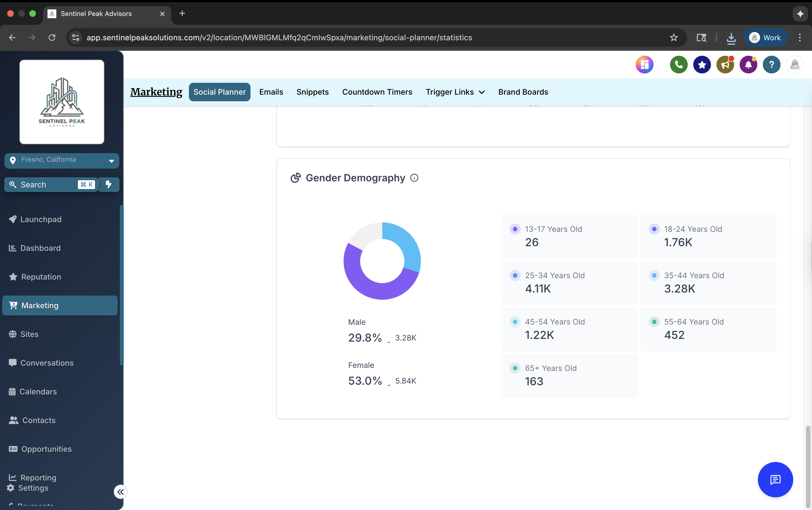Open the blue star favorites icon
Screen dimensions: 812x510
(x=702, y=65)
